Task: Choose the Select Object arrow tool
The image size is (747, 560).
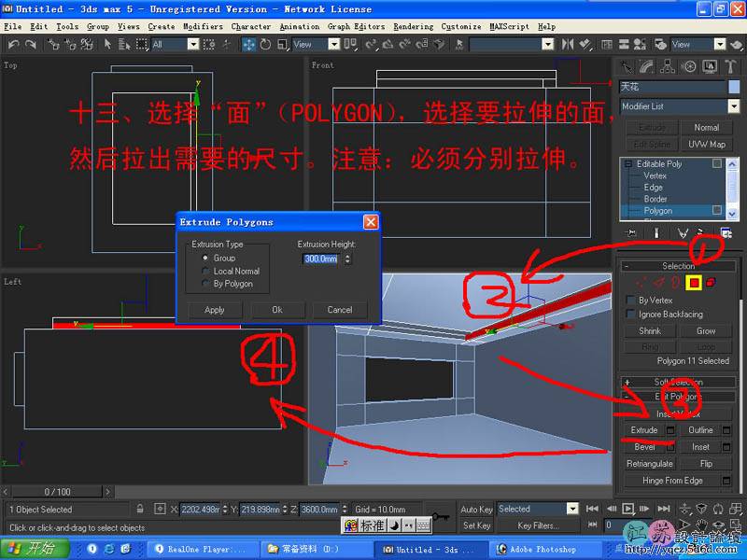Action: click(x=107, y=45)
